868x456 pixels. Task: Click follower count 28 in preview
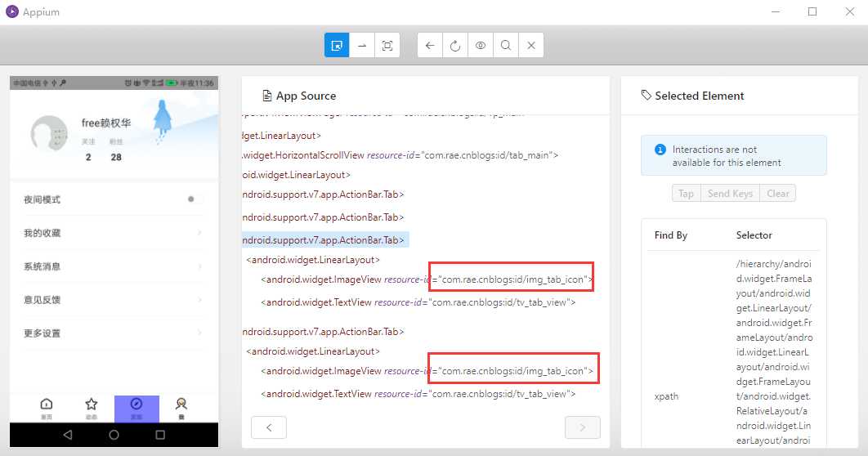coord(116,157)
